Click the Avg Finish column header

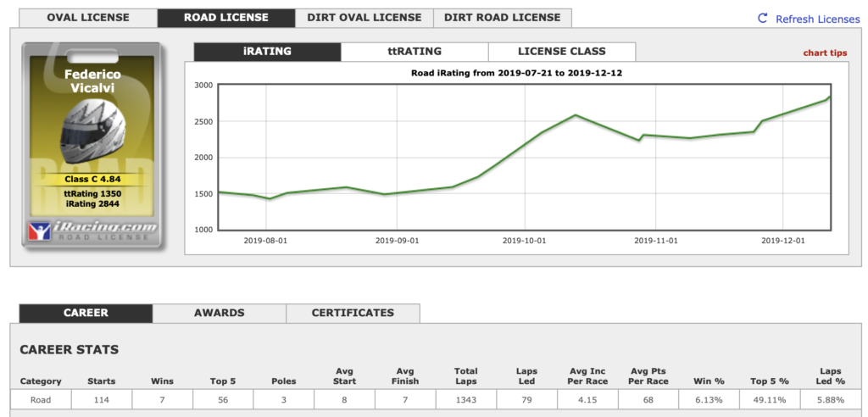pyautogui.click(x=405, y=376)
